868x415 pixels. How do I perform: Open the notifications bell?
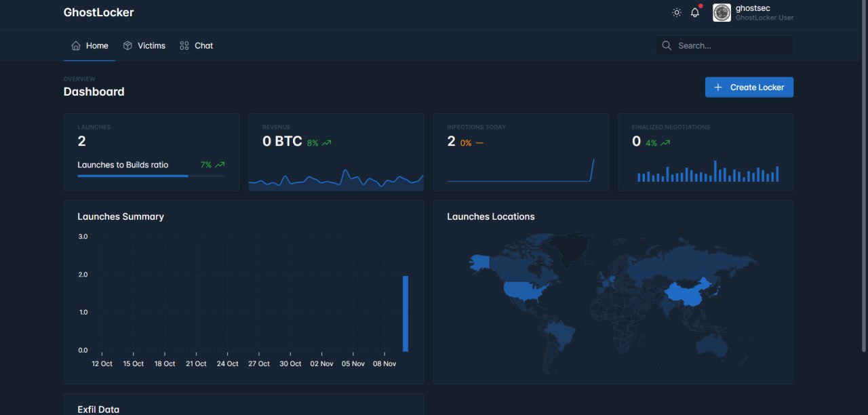tap(695, 13)
